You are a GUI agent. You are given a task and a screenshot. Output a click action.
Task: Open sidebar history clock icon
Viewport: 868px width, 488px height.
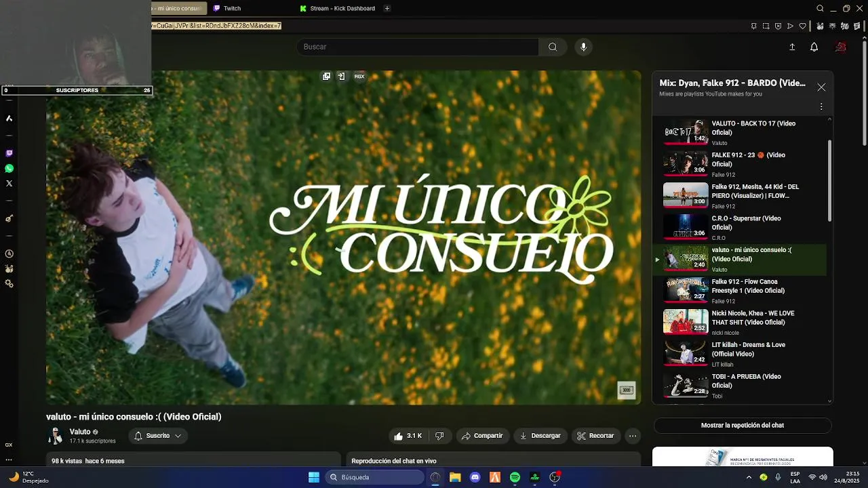pos(9,254)
